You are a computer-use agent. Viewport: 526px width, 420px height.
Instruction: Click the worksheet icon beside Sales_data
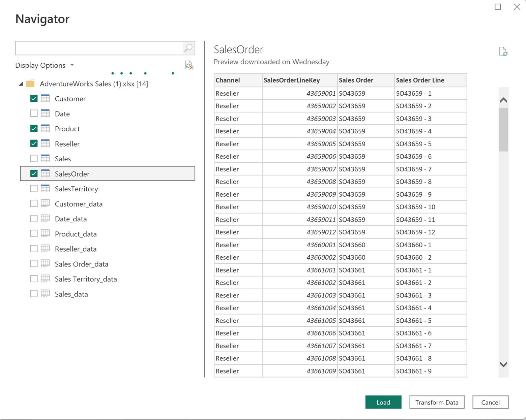[x=45, y=294]
